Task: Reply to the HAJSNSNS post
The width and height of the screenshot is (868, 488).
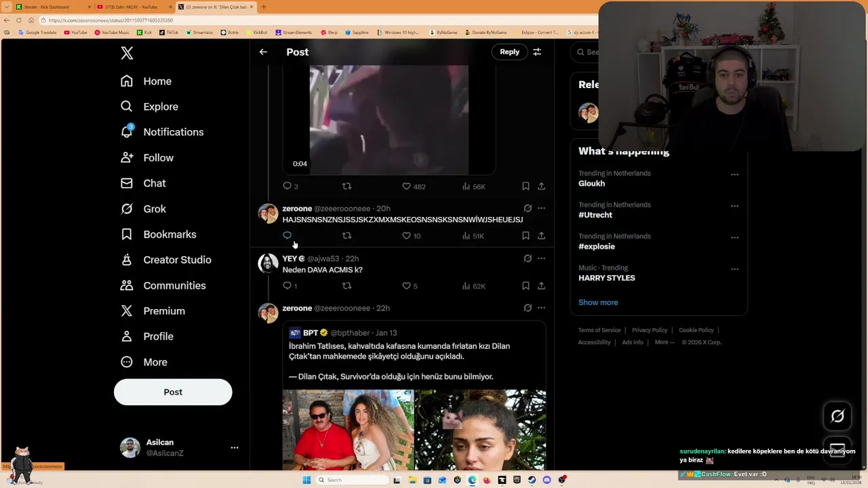Action: (x=288, y=235)
